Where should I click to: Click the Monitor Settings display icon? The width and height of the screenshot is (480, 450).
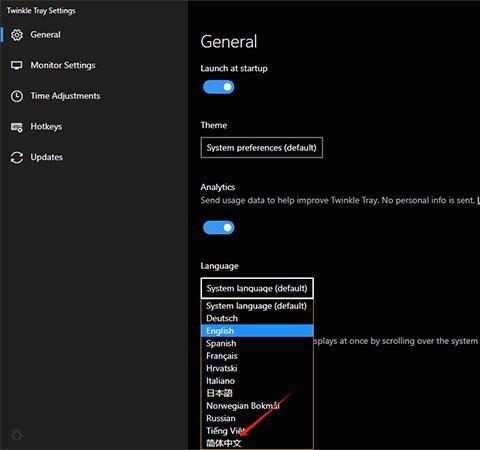(x=17, y=65)
